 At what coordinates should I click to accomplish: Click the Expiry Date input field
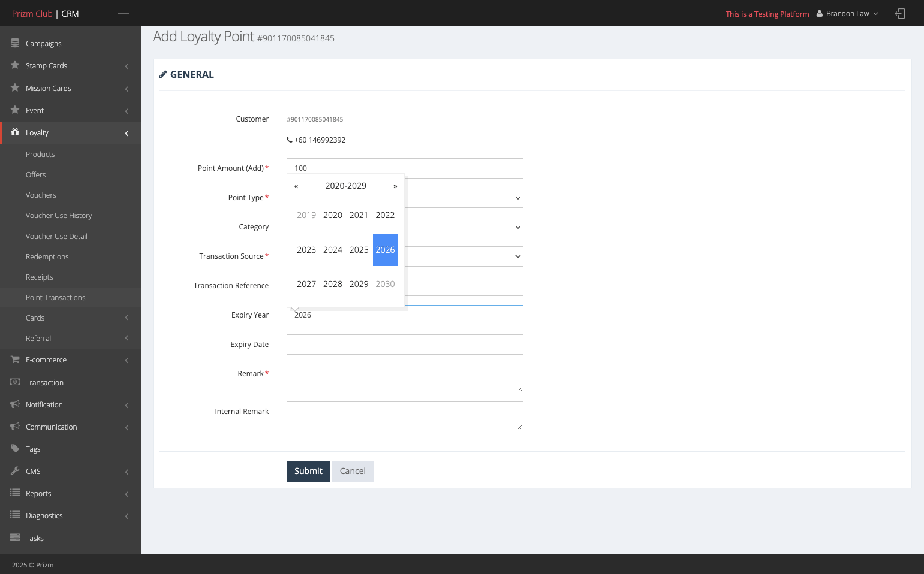(x=405, y=345)
